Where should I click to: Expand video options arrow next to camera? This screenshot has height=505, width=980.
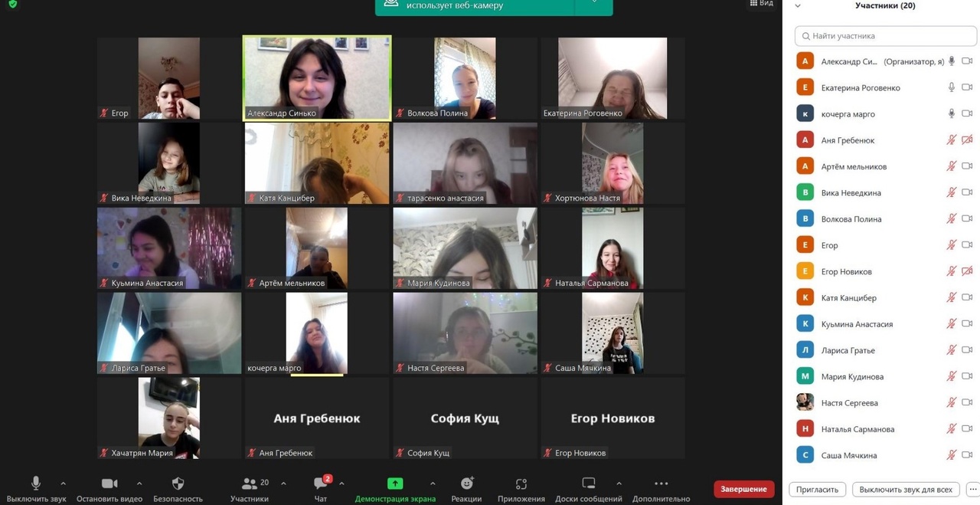pos(139,484)
